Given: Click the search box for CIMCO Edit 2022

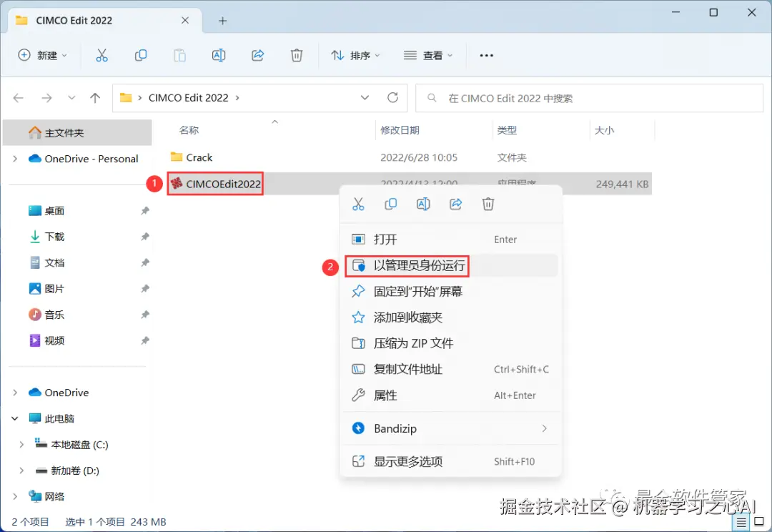Looking at the screenshot, I should coord(589,98).
